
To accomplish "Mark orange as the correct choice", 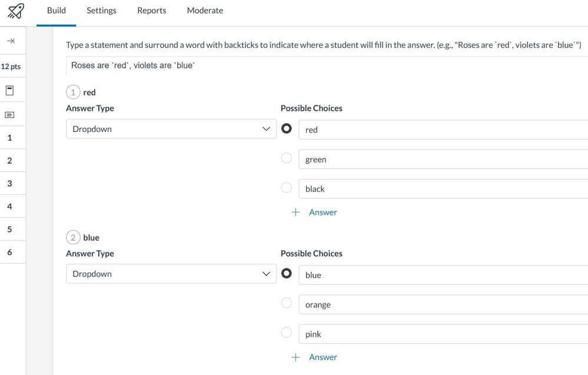I will (287, 303).
